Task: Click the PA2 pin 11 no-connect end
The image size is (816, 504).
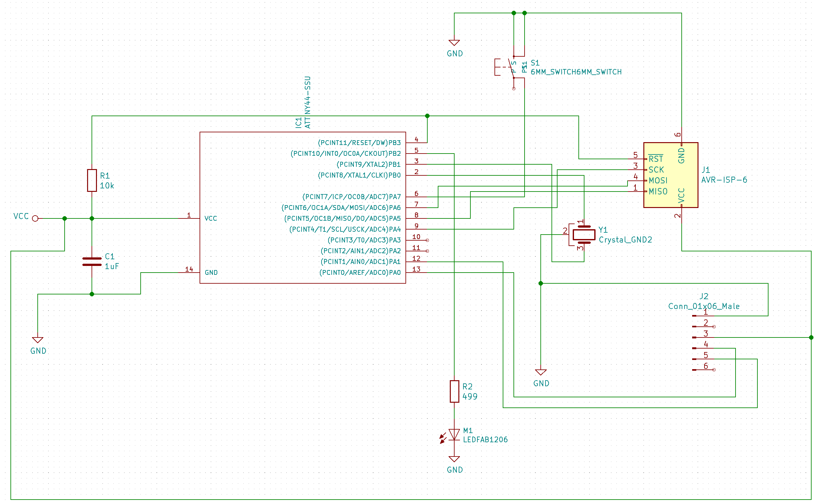Action: coord(427,251)
